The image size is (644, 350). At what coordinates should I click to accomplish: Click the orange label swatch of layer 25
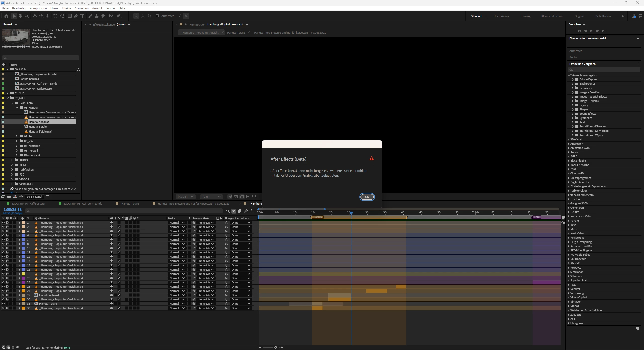[23, 287]
